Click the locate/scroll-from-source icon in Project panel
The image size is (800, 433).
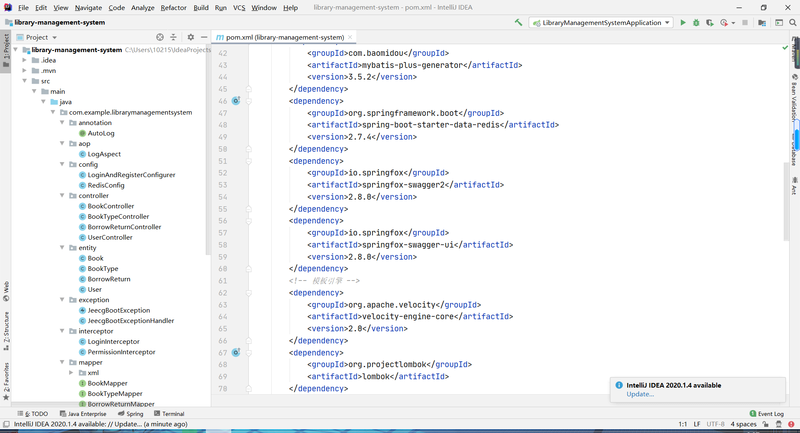coord(160,37)
